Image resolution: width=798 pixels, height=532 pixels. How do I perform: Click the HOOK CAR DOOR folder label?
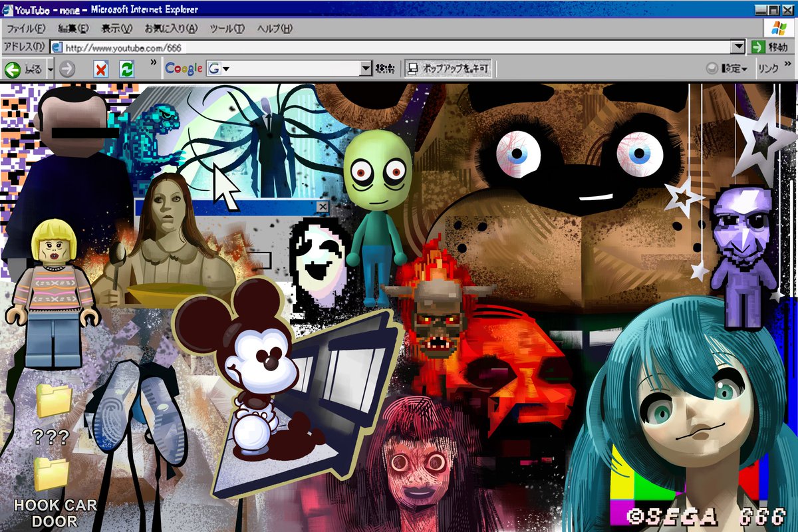(x=55, y=513)
